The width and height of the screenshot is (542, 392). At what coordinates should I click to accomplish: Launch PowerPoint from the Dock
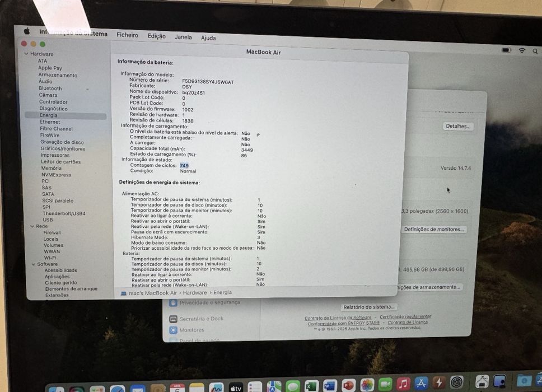348,384
